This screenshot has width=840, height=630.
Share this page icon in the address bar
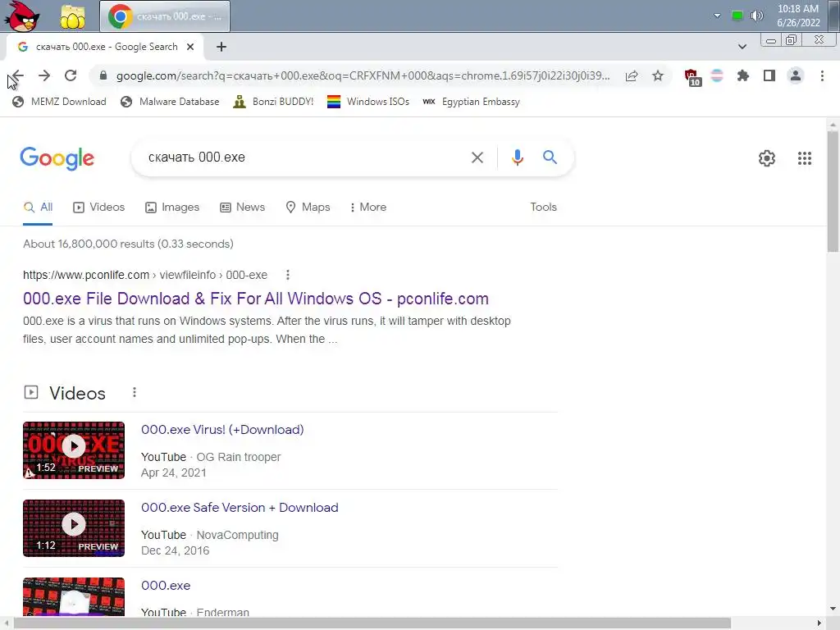(x=632, y=75)
